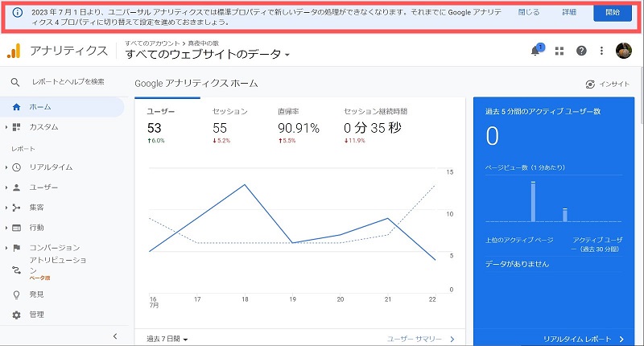Open the Google apps grid icon
This screenshot has height=346, width=644.
[x=559, y=51]
